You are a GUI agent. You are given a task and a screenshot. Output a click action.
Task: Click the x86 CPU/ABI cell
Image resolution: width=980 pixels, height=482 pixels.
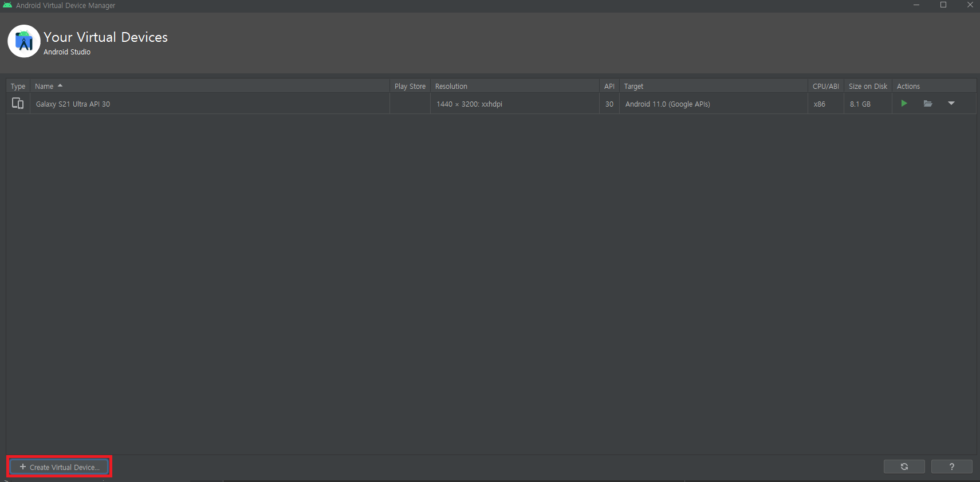point(826,104)
